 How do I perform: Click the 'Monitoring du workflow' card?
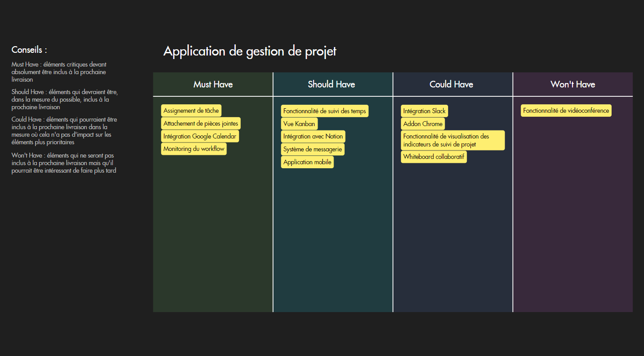194,149
